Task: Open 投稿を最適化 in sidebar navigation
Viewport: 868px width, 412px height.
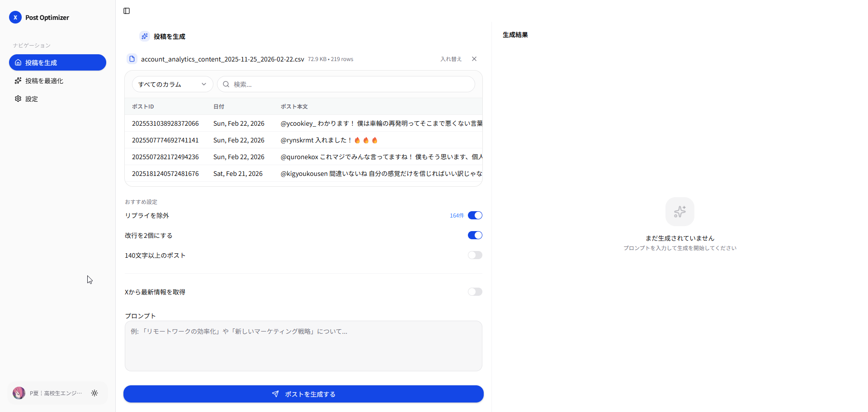Action: click(44, 81)
